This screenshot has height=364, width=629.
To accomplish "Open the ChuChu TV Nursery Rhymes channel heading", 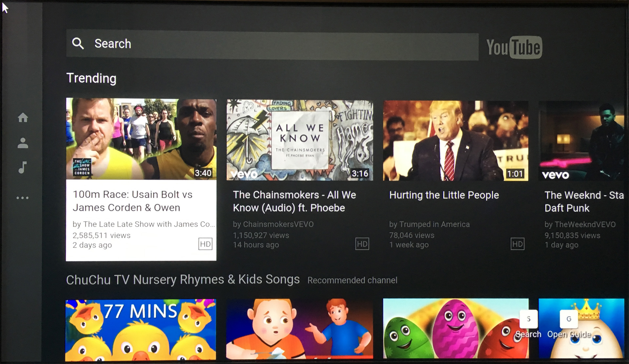I will 183,280.
